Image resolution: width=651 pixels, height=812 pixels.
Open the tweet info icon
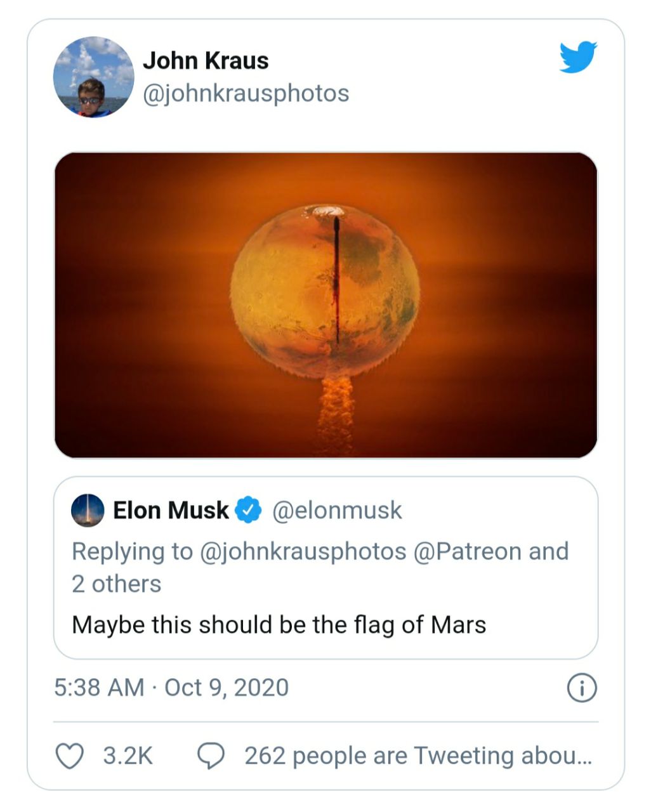click(x=581, y=688)
